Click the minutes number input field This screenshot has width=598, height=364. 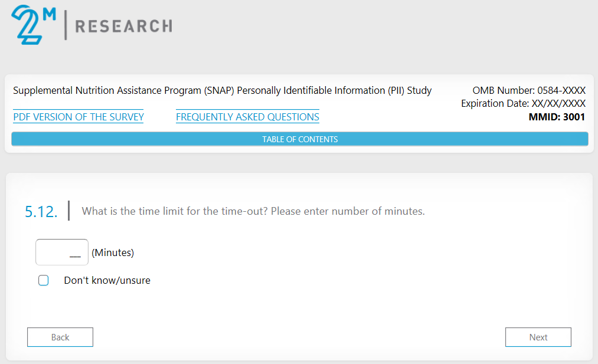(62, 252)
